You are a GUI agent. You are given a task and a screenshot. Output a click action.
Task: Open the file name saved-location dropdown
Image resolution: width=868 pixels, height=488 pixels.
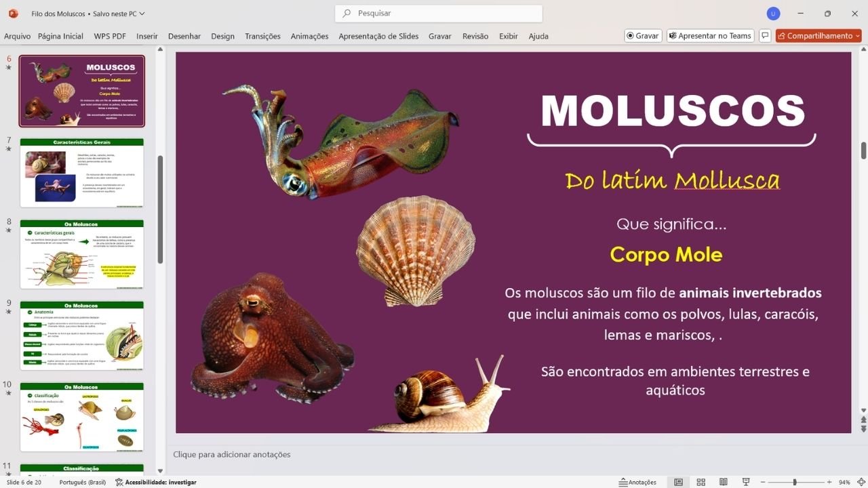pos(142,14)
